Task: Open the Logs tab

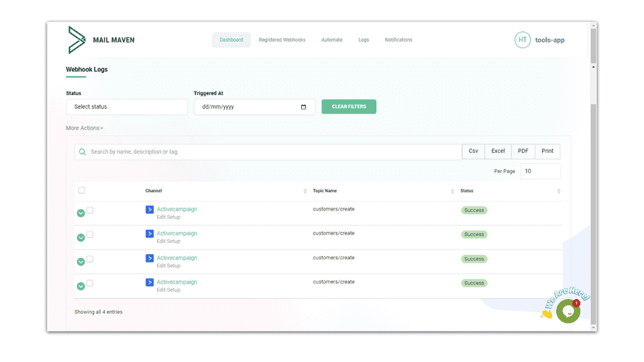Action: click(x=363, y=40)
